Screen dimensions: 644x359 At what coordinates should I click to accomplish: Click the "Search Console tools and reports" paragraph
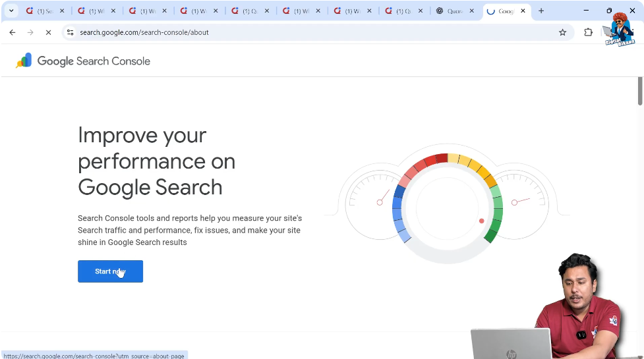click(190, 230)
